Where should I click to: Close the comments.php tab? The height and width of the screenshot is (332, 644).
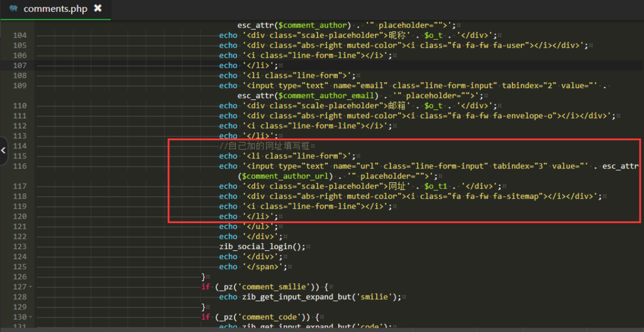click(97, 8)
